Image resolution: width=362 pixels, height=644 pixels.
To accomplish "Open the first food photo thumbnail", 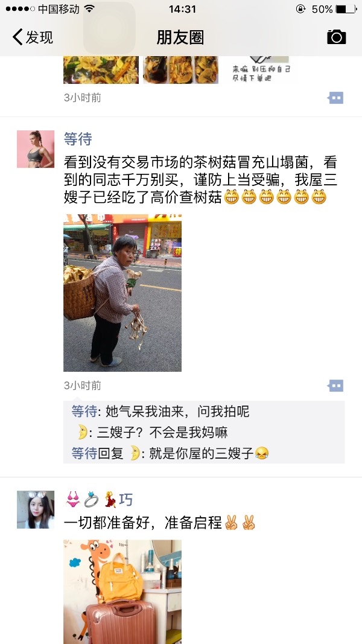I will tap(101, 70).
